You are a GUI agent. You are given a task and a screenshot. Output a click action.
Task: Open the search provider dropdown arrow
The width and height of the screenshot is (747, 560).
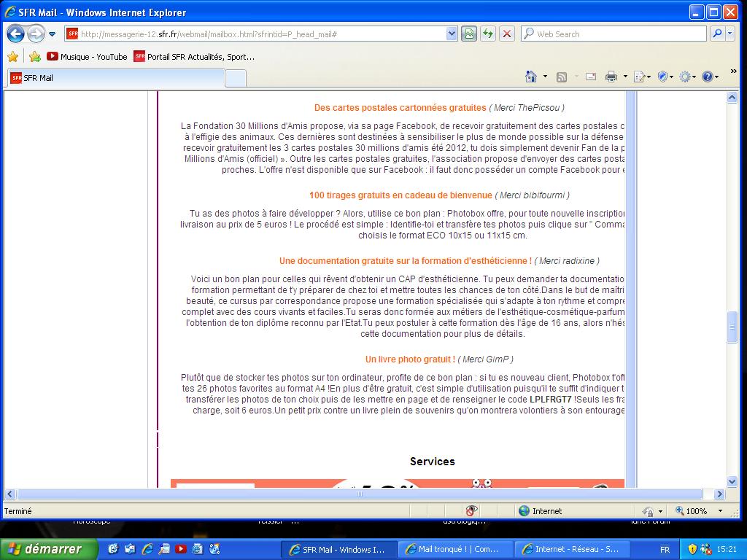point(729,34)
